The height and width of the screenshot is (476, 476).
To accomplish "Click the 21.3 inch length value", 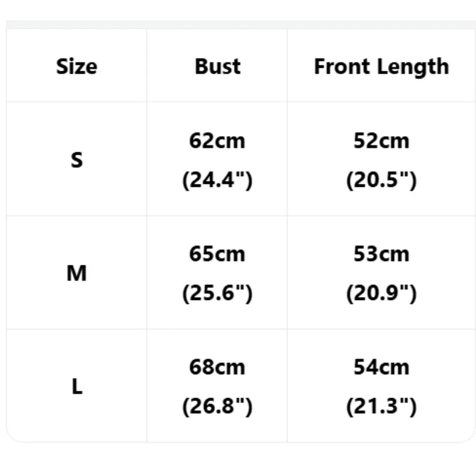I will pyautogui.click(x=381, y=406).
